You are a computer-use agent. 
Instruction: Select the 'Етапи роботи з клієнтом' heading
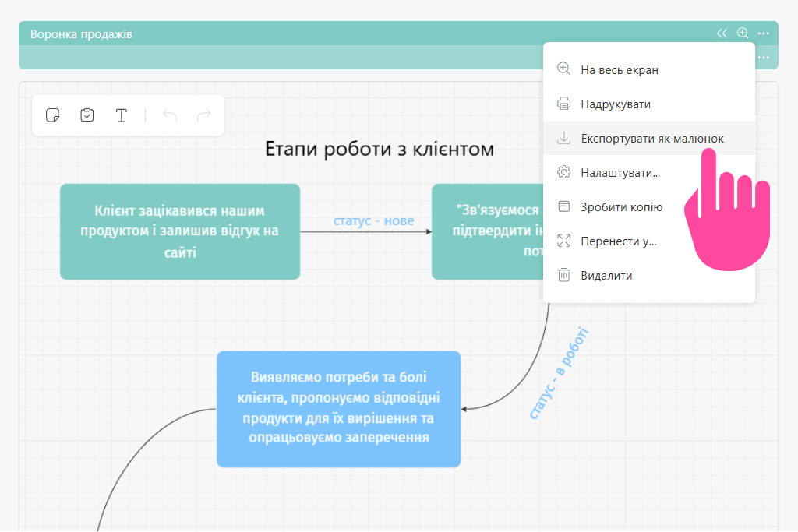(x=380, y=149)
